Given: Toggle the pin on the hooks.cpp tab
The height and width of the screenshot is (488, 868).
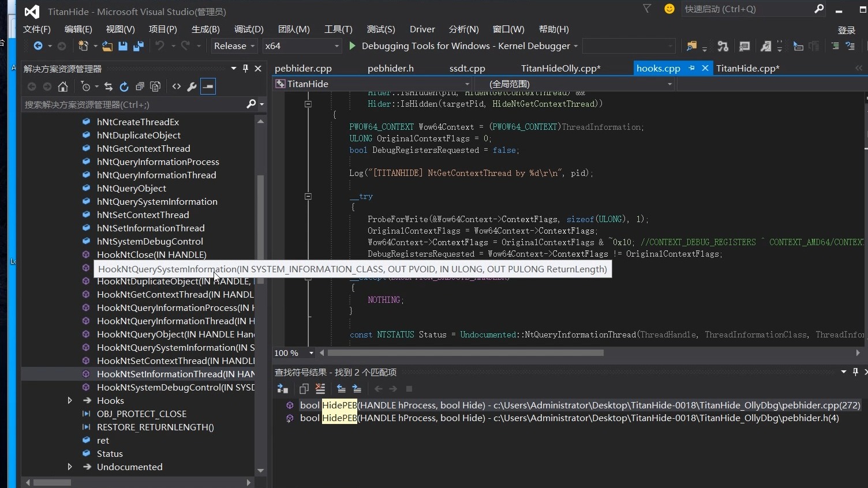Looking at the screenshot, I should [x=691, y=68].
